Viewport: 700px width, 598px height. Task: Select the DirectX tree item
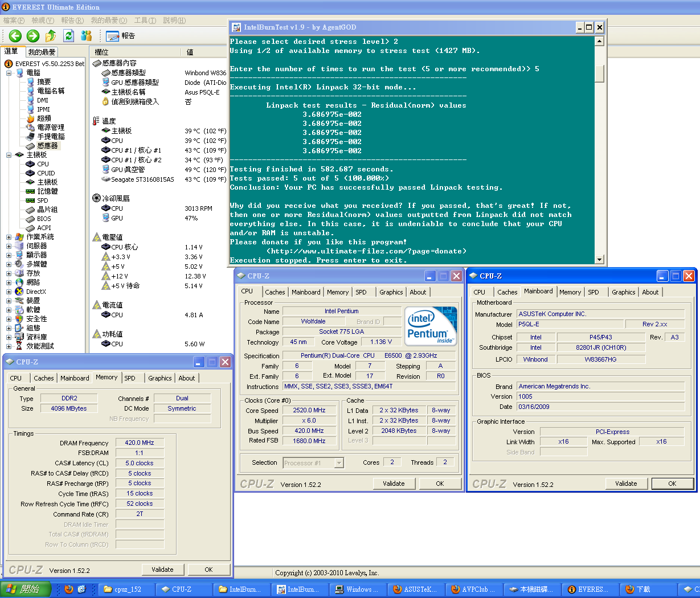click(31, 292)
